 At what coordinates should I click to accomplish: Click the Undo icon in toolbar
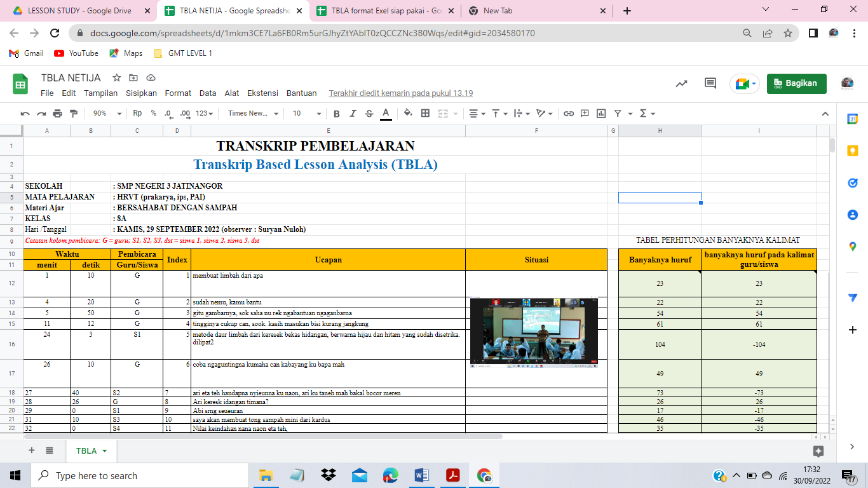click(25, 113)
